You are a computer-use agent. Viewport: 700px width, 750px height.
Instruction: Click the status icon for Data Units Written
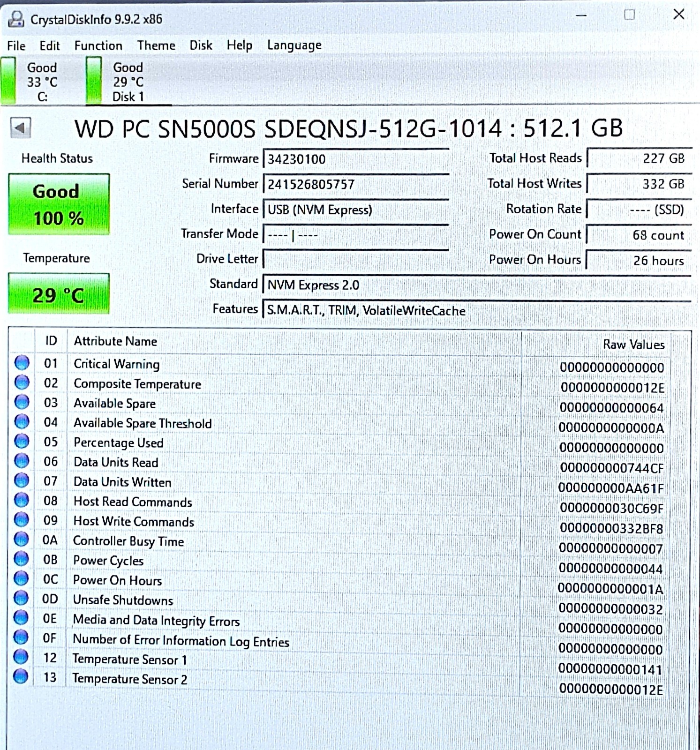pyautogui.click(x=22, y=481)
